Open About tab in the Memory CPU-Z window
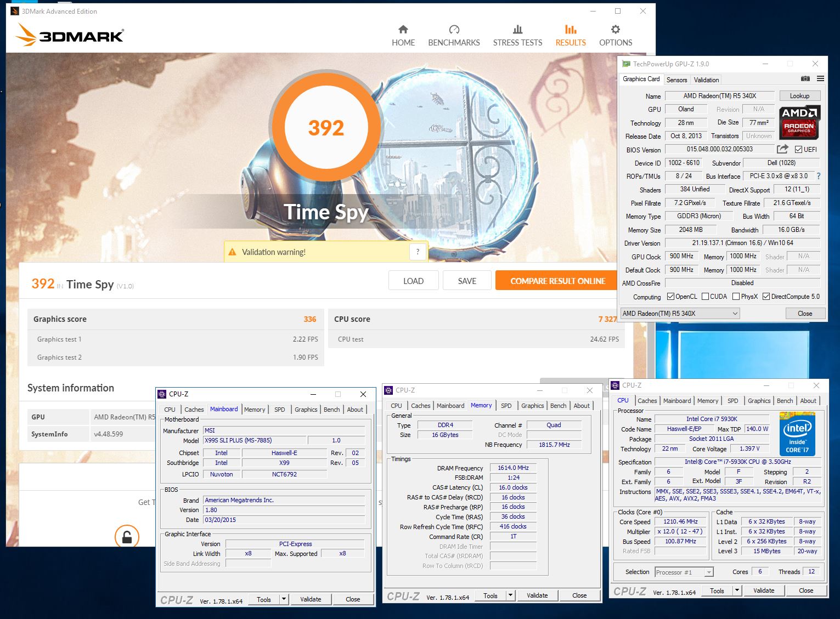The image size is (840, 619). tap(582, 406)
